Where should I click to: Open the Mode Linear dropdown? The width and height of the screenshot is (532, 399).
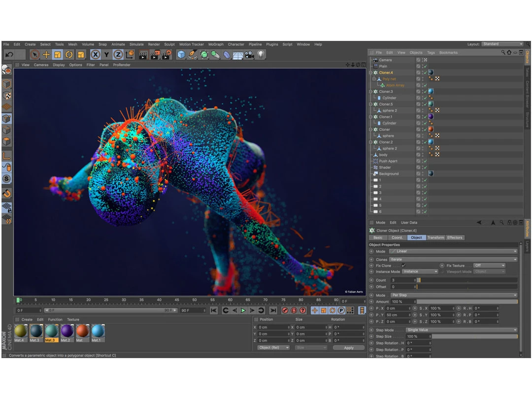click(x=453, y=251)
